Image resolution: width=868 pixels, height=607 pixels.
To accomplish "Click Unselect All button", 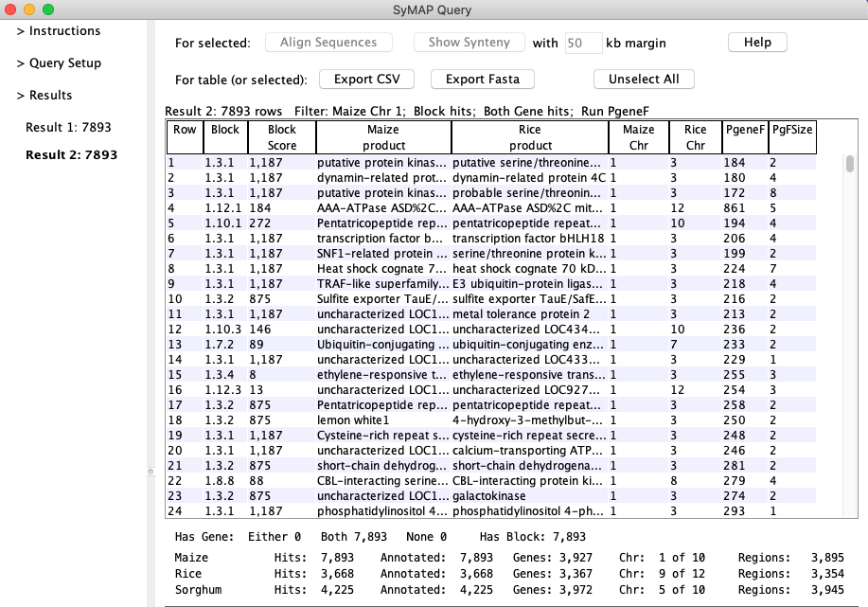I will click(644, 80).
